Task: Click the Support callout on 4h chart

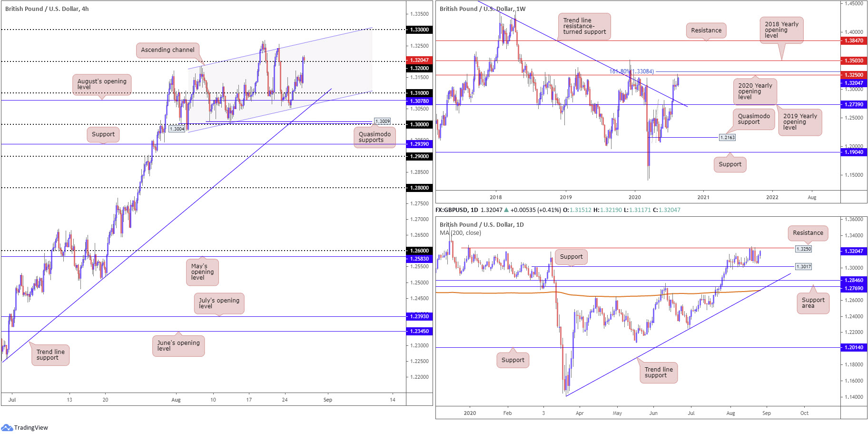Action: (103, 134)
